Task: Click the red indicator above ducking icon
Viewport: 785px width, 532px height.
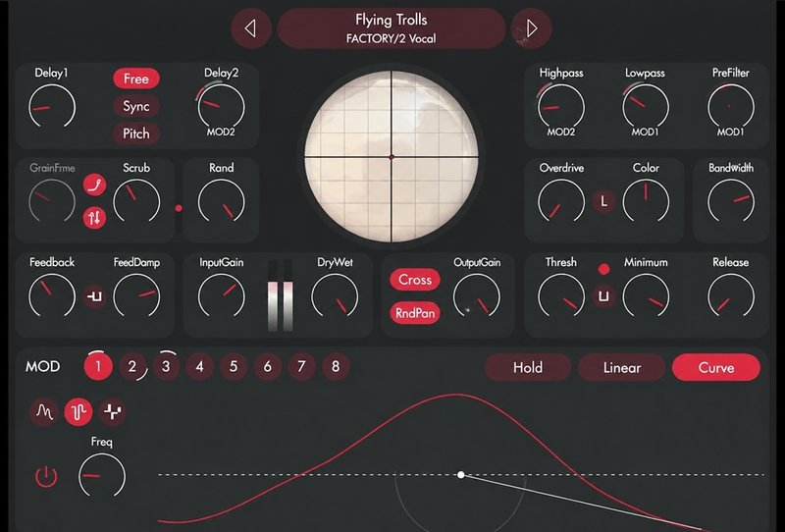Action: [x=603, y=269]
